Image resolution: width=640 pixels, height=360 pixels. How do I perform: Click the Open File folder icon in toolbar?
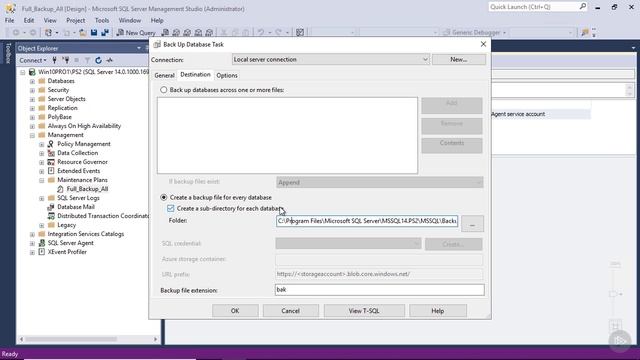[83, 33]
